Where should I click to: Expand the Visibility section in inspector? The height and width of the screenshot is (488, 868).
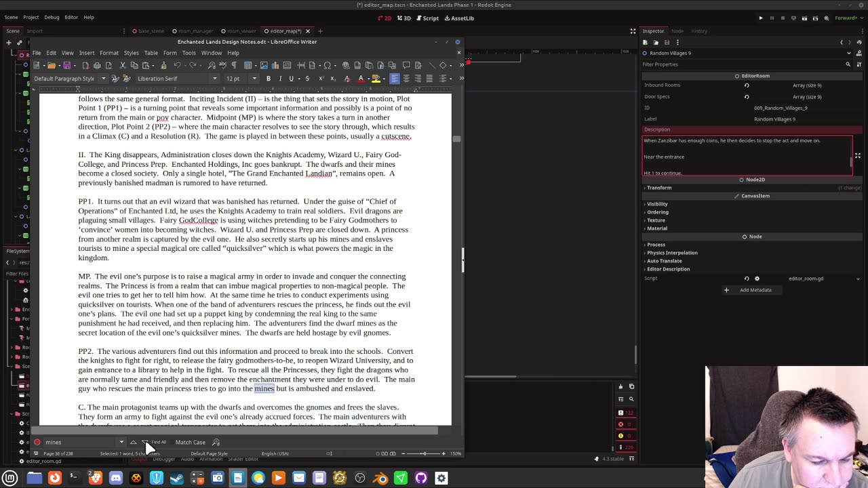click(x=656, y=204)
